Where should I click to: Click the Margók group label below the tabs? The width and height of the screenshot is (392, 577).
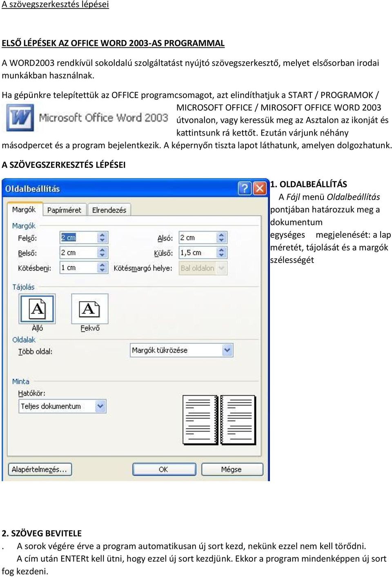(x=24, y=226)
